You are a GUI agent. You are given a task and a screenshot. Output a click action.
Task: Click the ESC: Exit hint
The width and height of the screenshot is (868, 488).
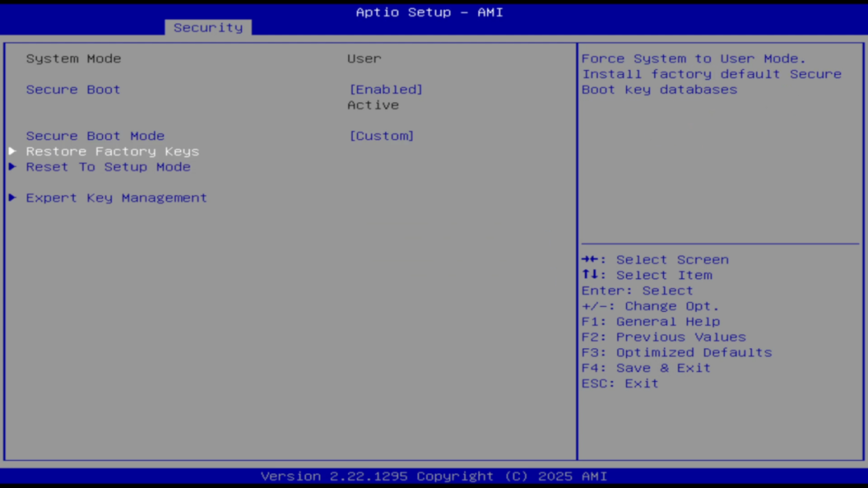(x=620, y=383)
